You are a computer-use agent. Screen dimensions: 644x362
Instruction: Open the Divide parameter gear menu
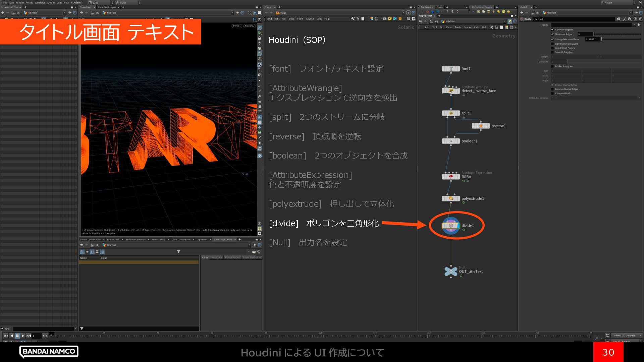coord(619,19)
